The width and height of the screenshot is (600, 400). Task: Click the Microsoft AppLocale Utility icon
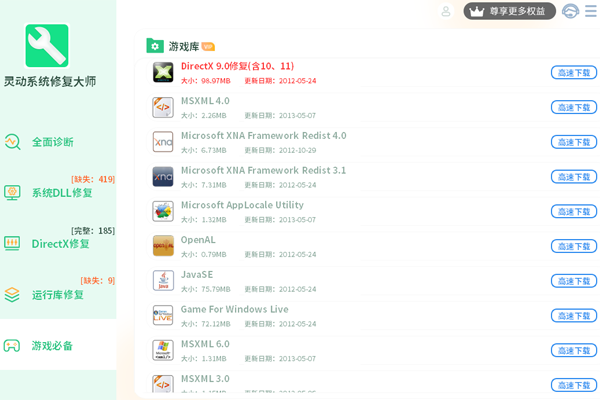162,211
